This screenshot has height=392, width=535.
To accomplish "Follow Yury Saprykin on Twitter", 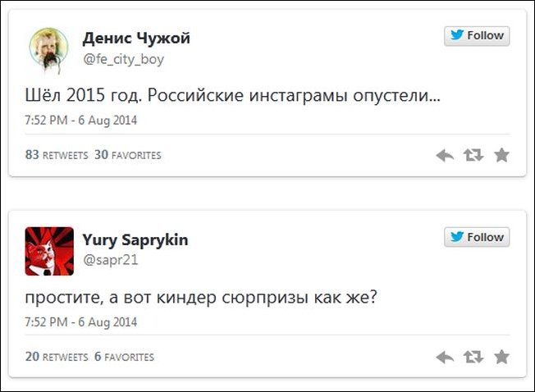I will (x=477, y=237).
